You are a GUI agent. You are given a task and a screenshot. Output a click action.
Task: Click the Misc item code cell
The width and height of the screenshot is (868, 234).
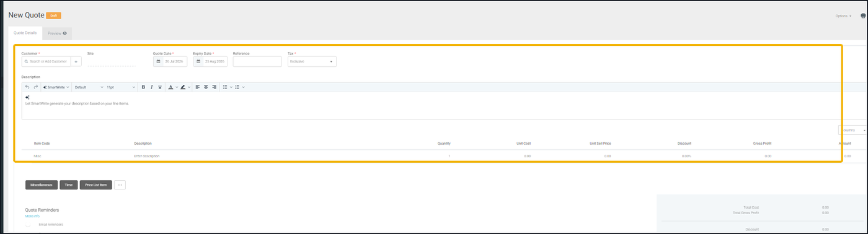point(38,156)
